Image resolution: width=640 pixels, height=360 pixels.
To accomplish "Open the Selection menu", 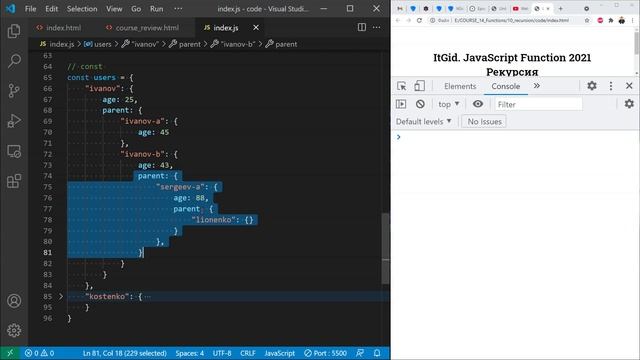I will coord(82,9).
